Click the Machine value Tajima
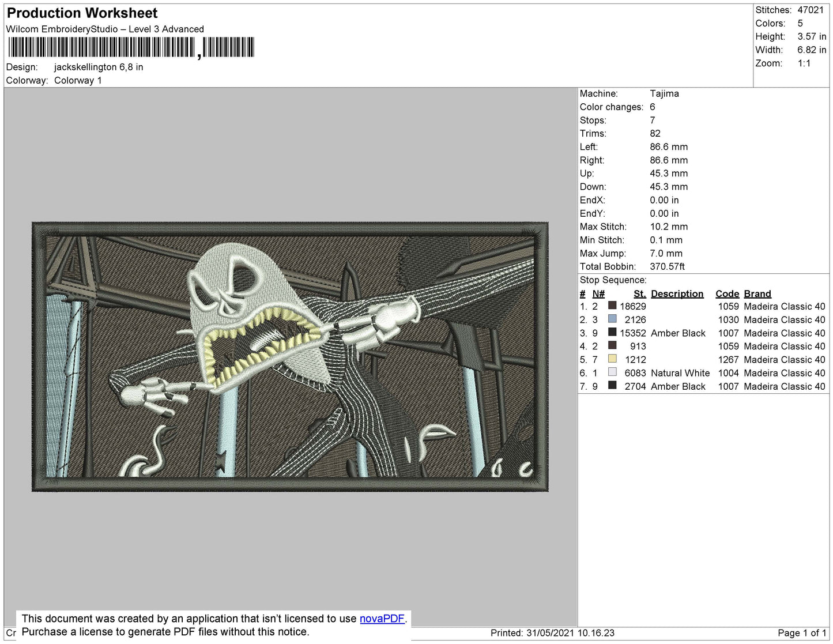The height and width of the screenshot is (644, 833). [664, 93]
